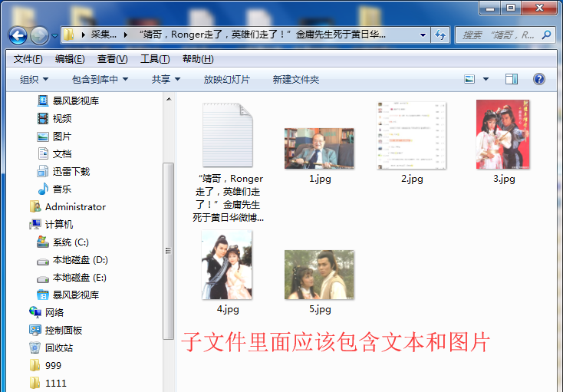Click the folder icon in address bar
This screenshot has width=563, height=392.
(68, 35)
